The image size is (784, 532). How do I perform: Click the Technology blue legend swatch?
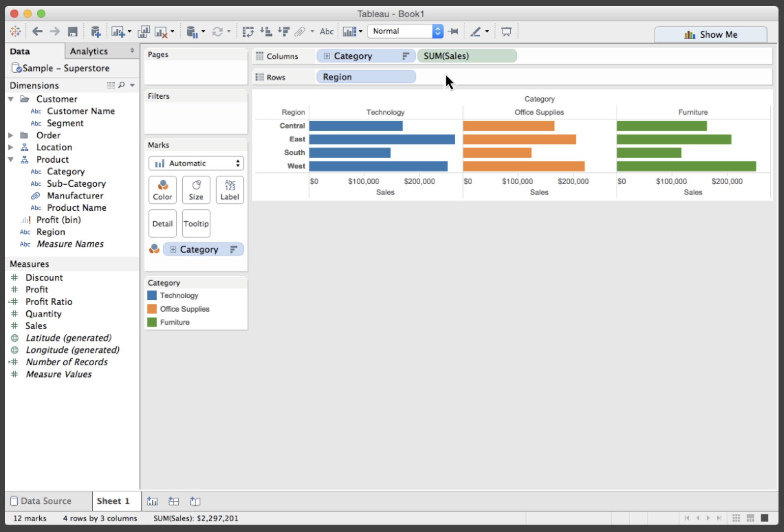coord(152,295)
